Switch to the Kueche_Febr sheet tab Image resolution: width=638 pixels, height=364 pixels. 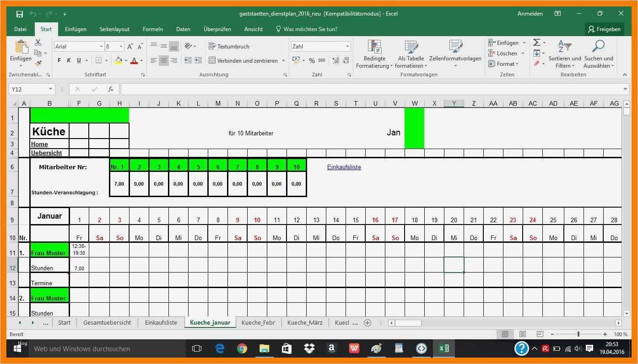click(258, 322)
